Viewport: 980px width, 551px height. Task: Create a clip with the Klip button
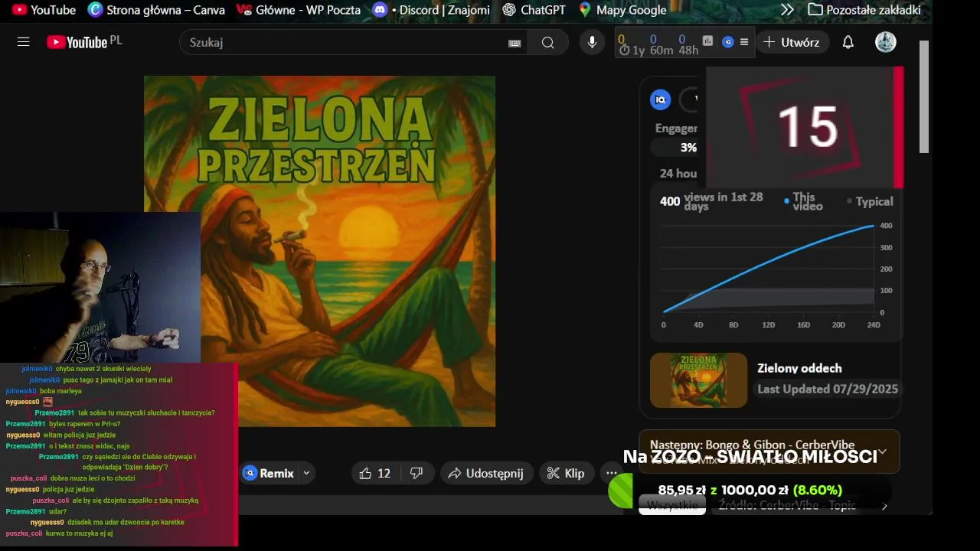[x=566, y=473]
